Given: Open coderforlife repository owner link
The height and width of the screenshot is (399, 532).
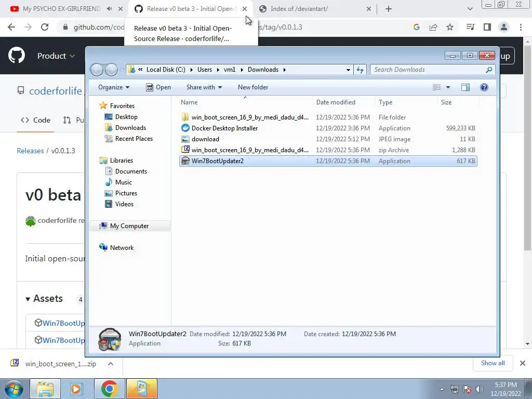Looking at the screenshot, I should pyautogui.click(x=56, y=91).
